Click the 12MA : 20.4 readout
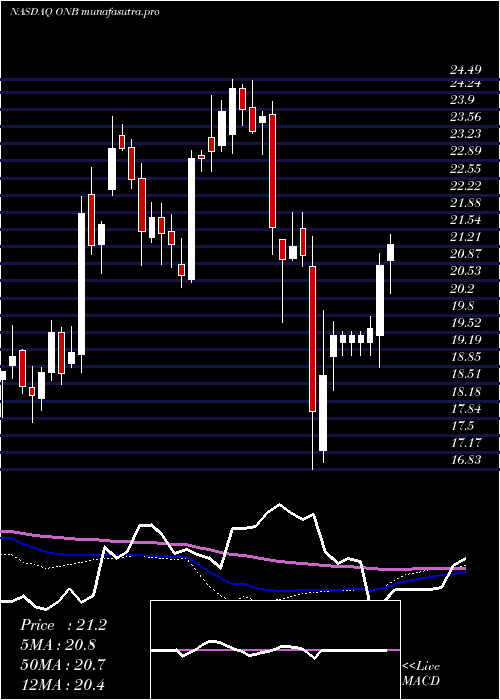 click(63, 684)
